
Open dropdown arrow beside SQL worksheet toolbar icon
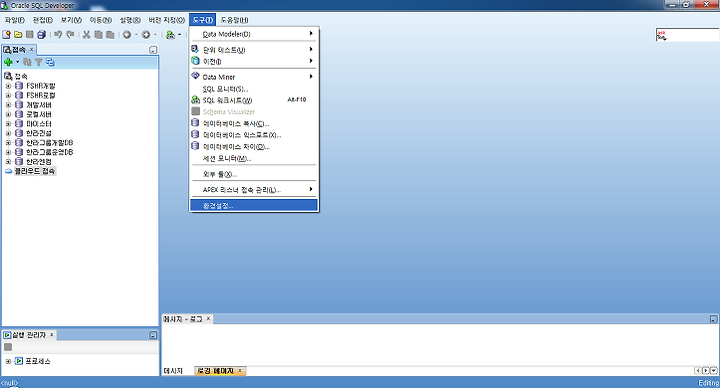pyautogui.click(x=180, y=34)
